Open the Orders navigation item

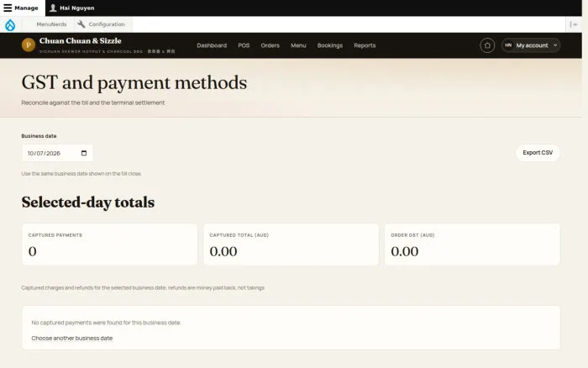pyautogui.click(x=270, y=45)
